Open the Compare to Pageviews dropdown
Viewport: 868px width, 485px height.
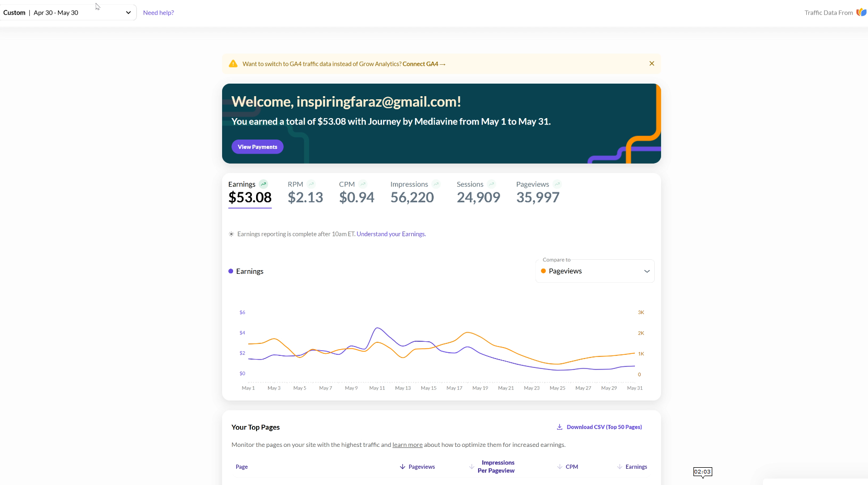[x=595, y=271]
